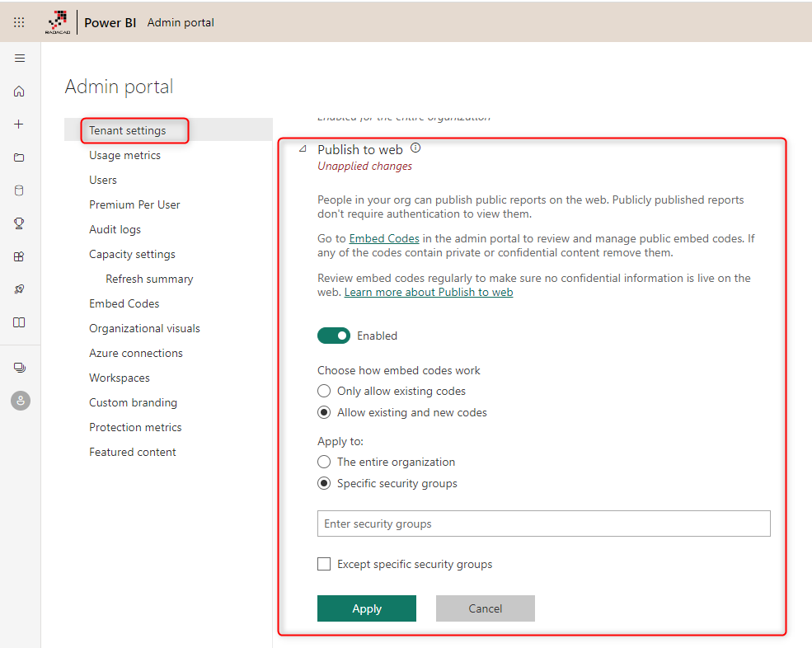Open Browse folder icon in sidebar
This screenshot has height=648, width=812.
coord(20,157)
